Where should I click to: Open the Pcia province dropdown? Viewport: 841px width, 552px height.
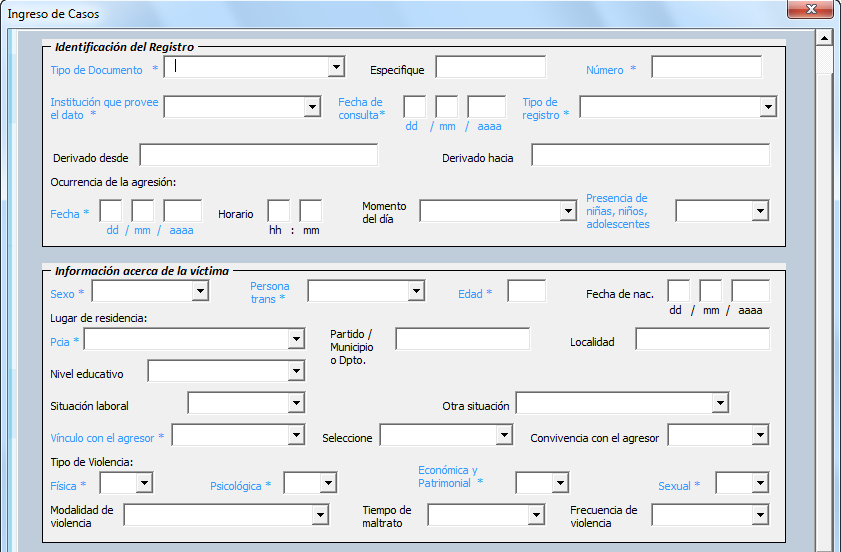(296, 340)
